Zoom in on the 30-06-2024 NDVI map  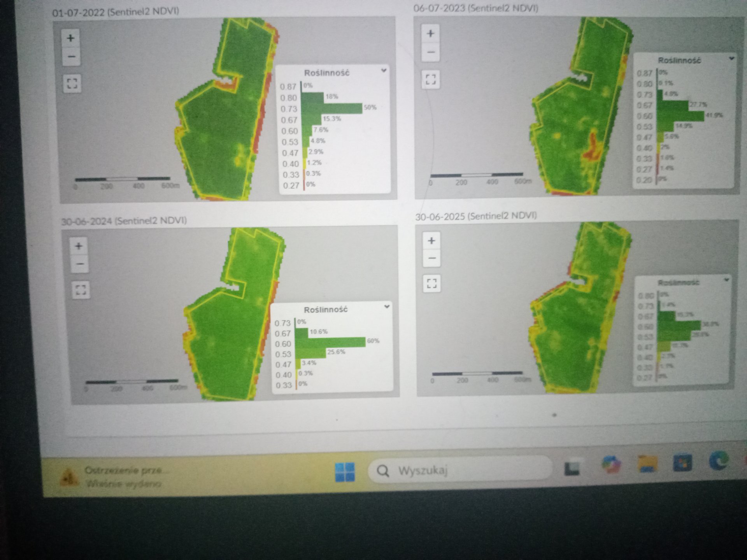pos(79,246)
